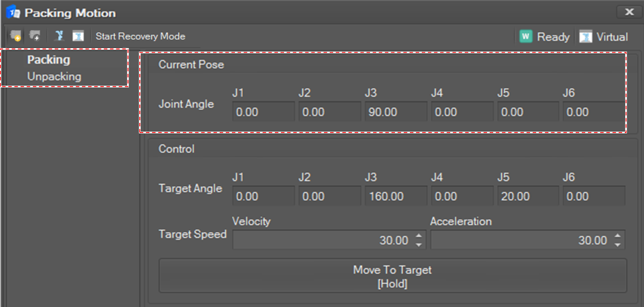Increase Velocity with the up arrow
Screen dimensions: 644x307
click(419, 236)
